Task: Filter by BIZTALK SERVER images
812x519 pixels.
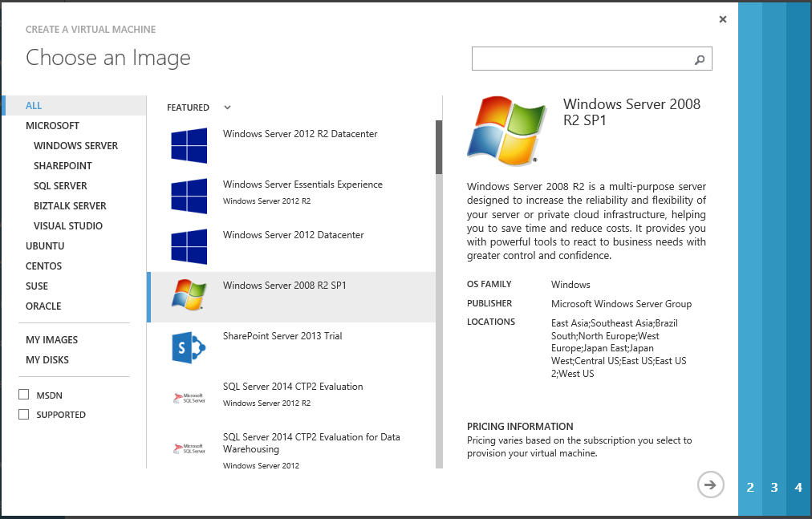Action: click(x=70, y=206)
